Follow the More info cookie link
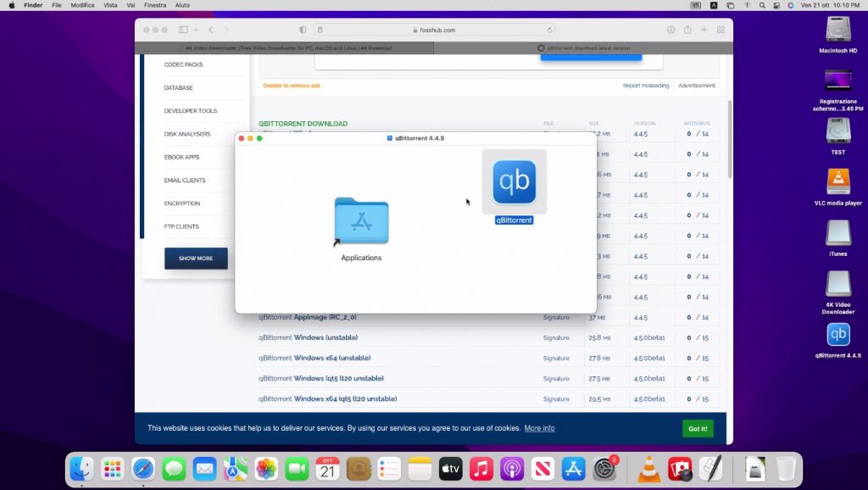The height and width of the screenshot is (490, 868). (539, 428)
